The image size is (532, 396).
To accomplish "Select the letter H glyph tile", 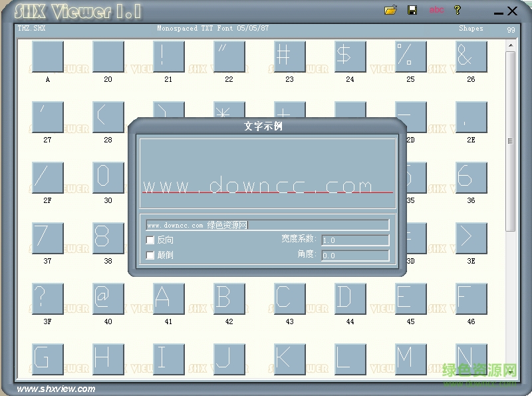I will tap(108, 359).
